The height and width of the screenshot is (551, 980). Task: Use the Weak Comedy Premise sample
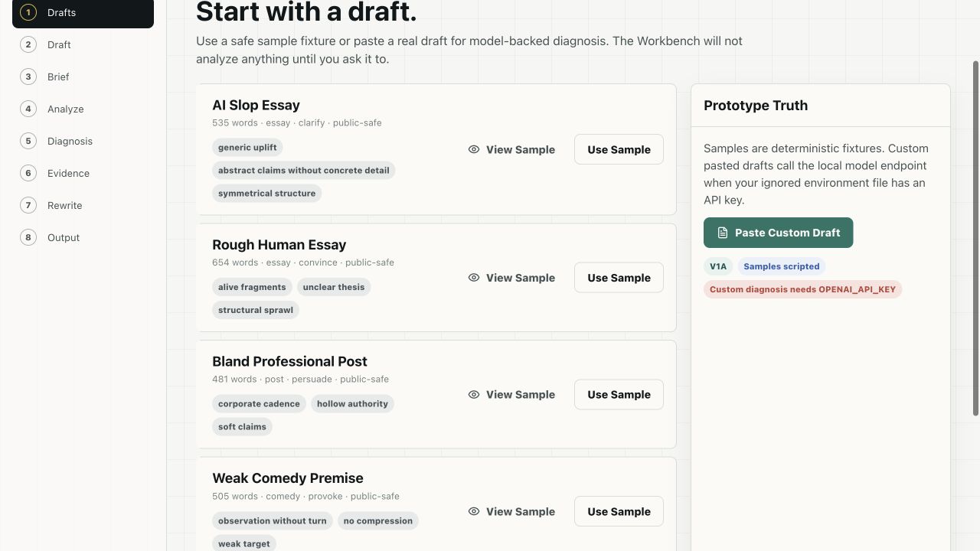click(619, 512)
